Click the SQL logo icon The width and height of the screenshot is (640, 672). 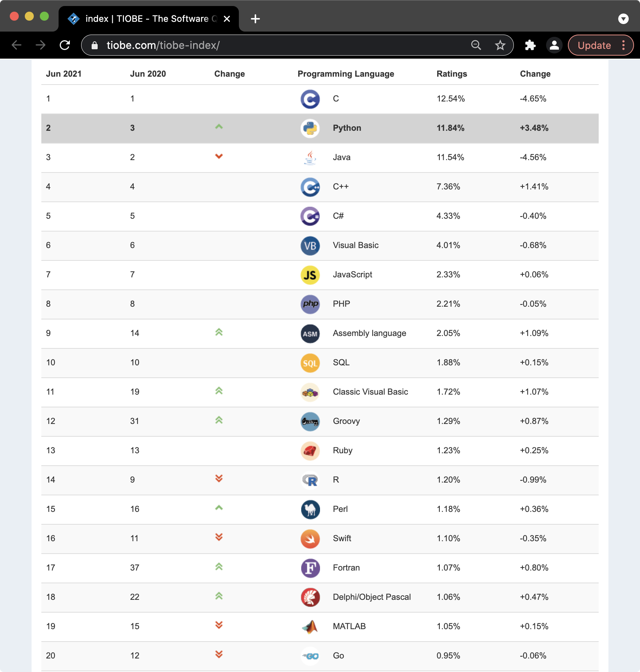pos(310,363)
